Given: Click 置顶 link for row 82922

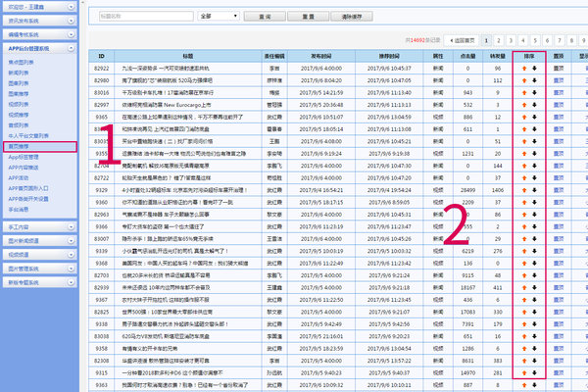Looking at the screenshot, I should coord(559,70).
